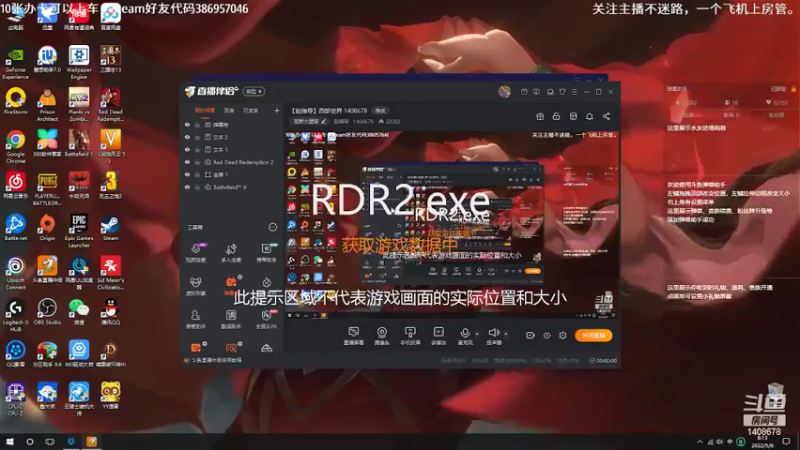The height and width of the screenshot is (450, 800).
Task: Toggle preview with the eye icon near settings
Action: coord(546,335)
